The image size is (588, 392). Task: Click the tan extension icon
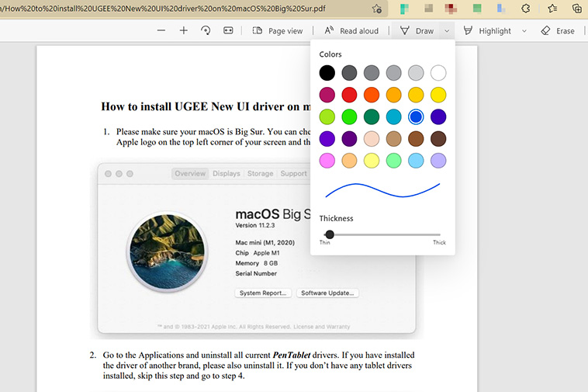pyautogui.click(x=429, y=9)
